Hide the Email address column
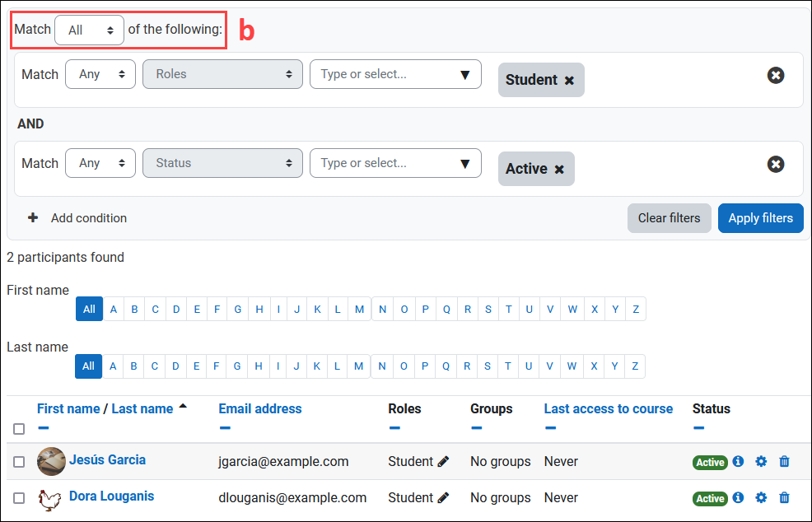812x522 pixels. 225,428
